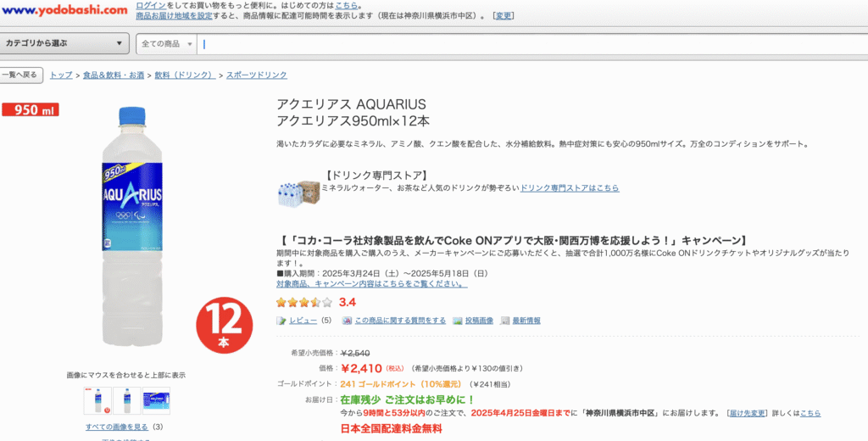Click the review pencil icon
The height and width of the screenshot is (441, 868).
point(281,321)
